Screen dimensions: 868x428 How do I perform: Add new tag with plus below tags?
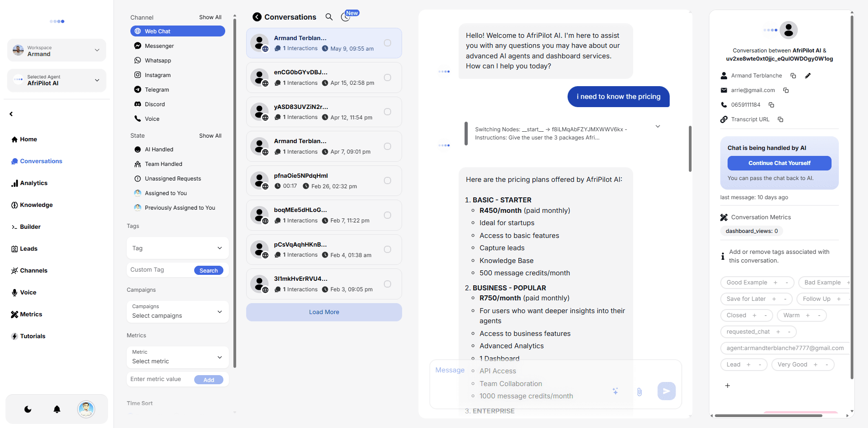[728, 386]
